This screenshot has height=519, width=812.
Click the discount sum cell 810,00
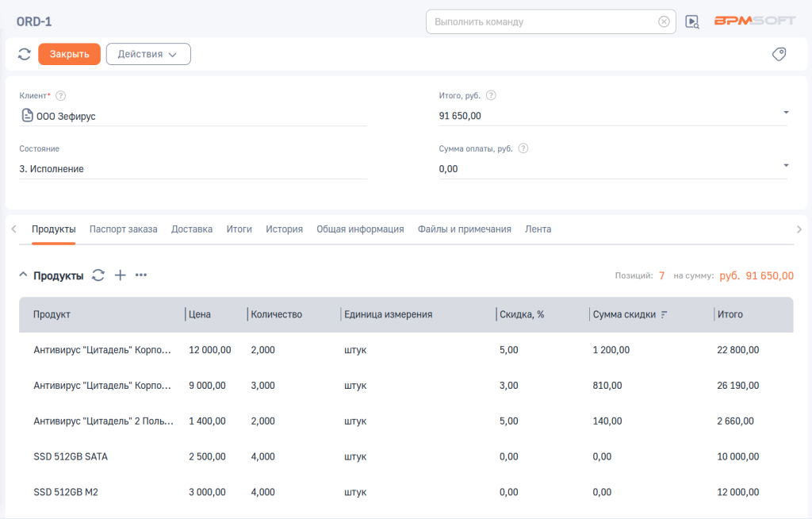(607, 386)
